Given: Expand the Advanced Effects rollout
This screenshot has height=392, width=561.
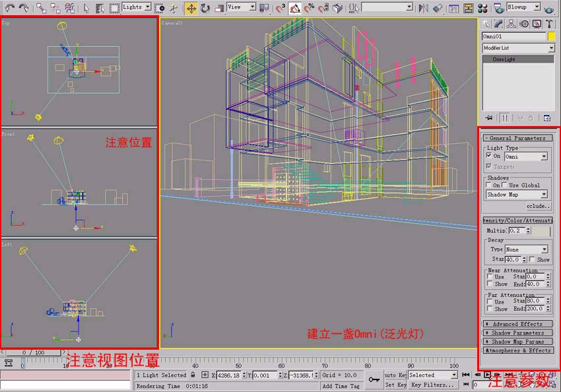Looking at the screenshot, I should pyautogui.click(x=517, y=324).
